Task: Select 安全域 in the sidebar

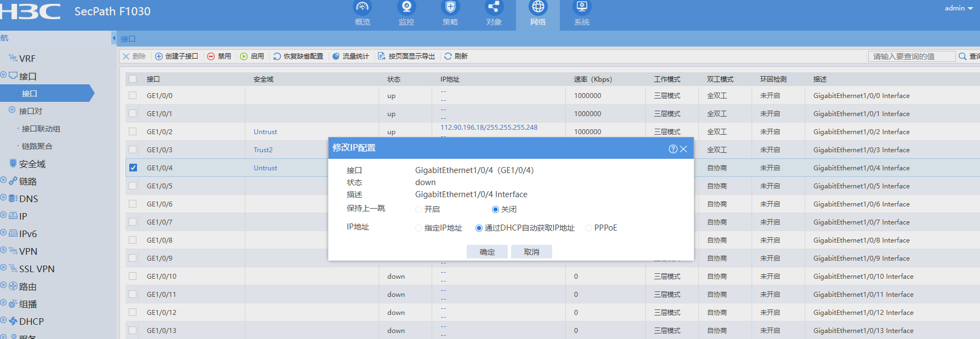Action: pos(32,164)
